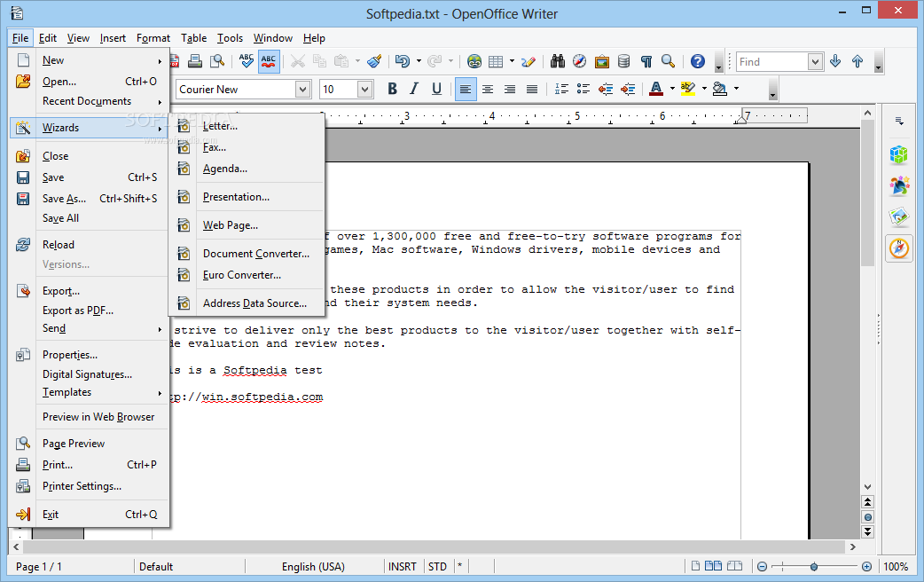
Task: Click in the Find toolbar text field
Action: [772, 61]
